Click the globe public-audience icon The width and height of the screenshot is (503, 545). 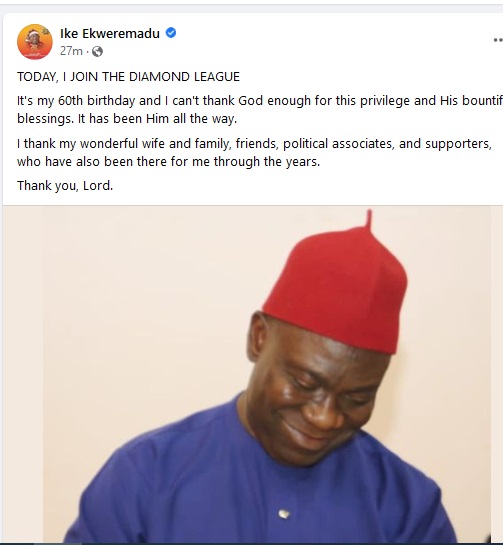coord(97,51)
